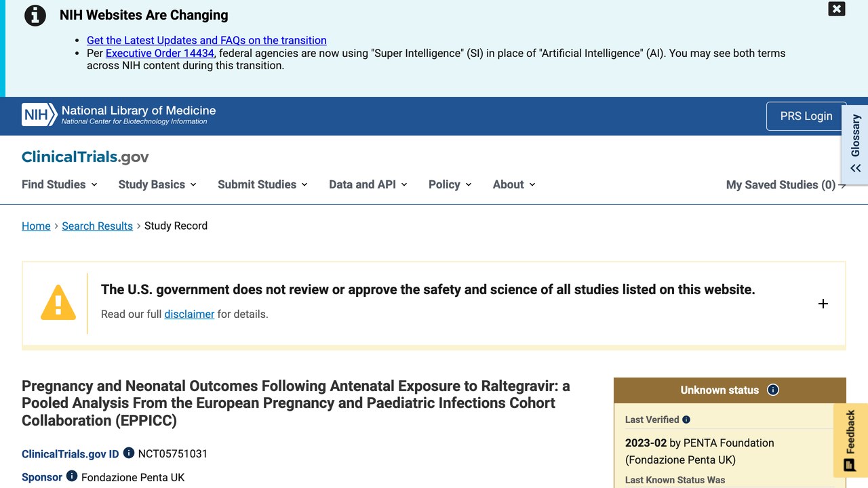The height and width of the screenshot is (488, 868).
Task: Show info for Last Verified
Action: coord(686,420)
